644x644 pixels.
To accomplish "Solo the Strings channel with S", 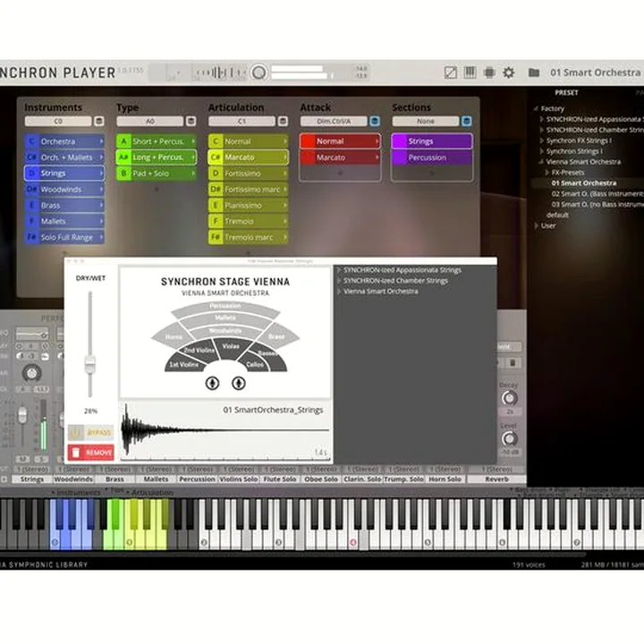I will coord(41,459).
